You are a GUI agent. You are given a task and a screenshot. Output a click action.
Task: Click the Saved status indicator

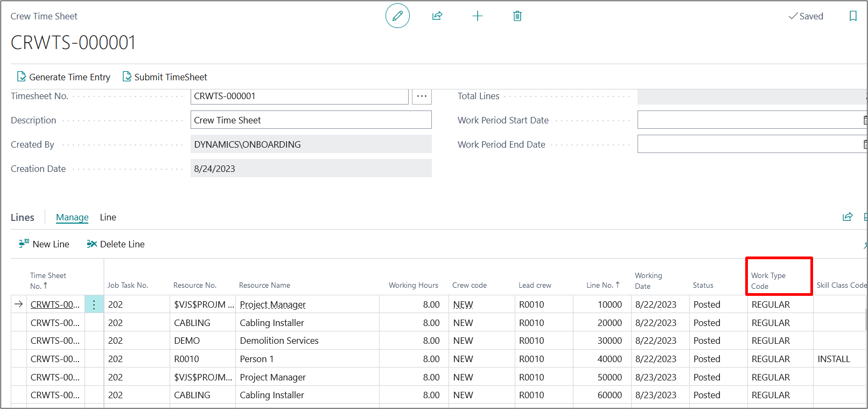click(x=806, y=16)
